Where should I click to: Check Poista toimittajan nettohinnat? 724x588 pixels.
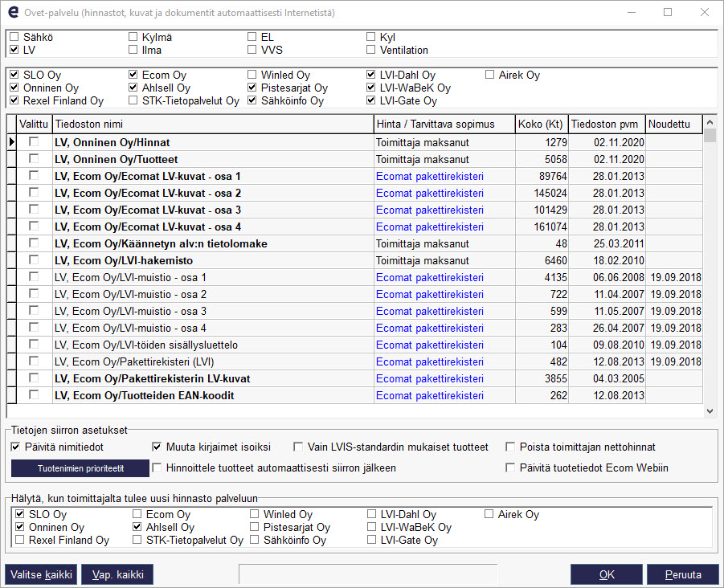click(510, 447)
